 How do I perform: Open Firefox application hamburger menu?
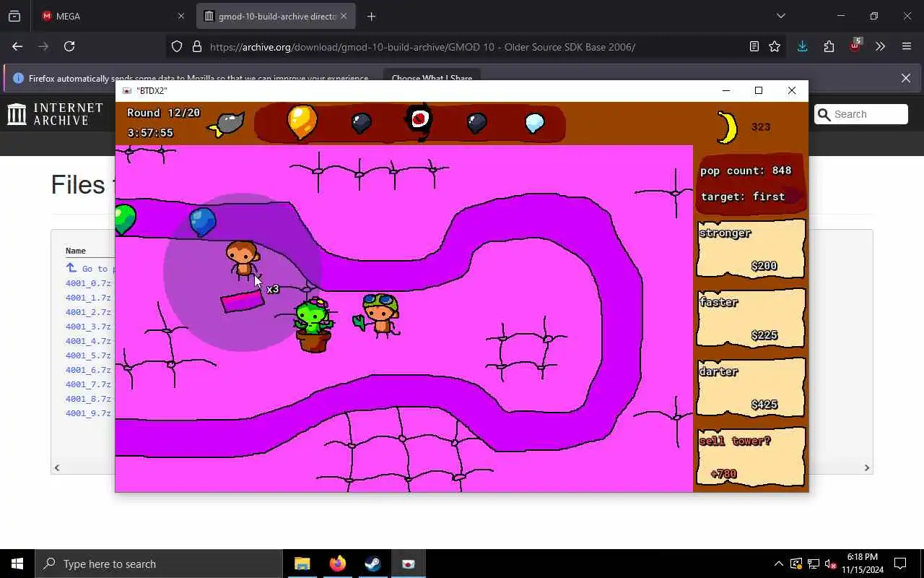907,47
